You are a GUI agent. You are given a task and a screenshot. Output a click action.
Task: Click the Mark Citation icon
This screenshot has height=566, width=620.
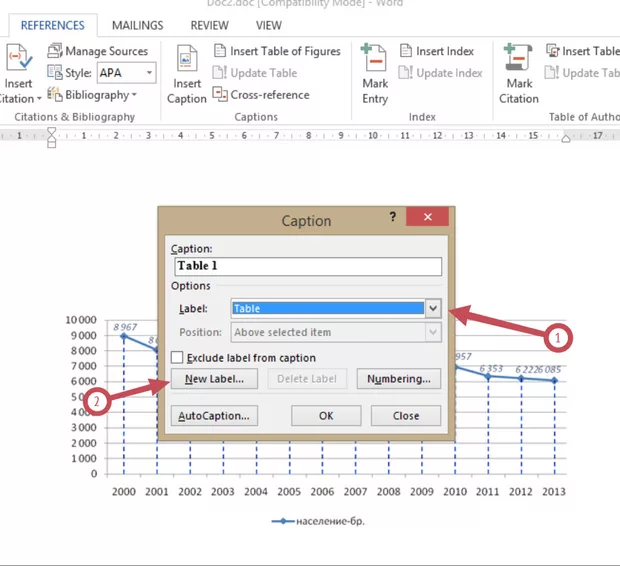pos(518,60)
